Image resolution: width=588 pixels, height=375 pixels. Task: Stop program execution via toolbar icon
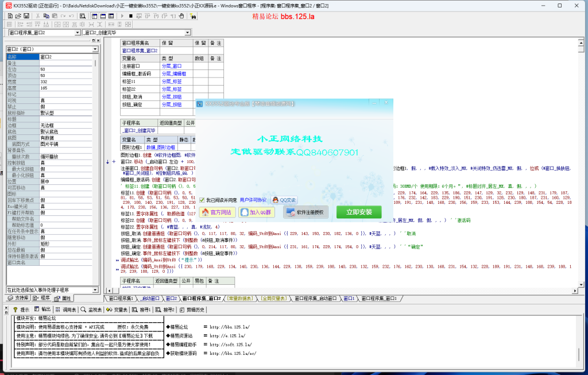(x=130, y=16)
